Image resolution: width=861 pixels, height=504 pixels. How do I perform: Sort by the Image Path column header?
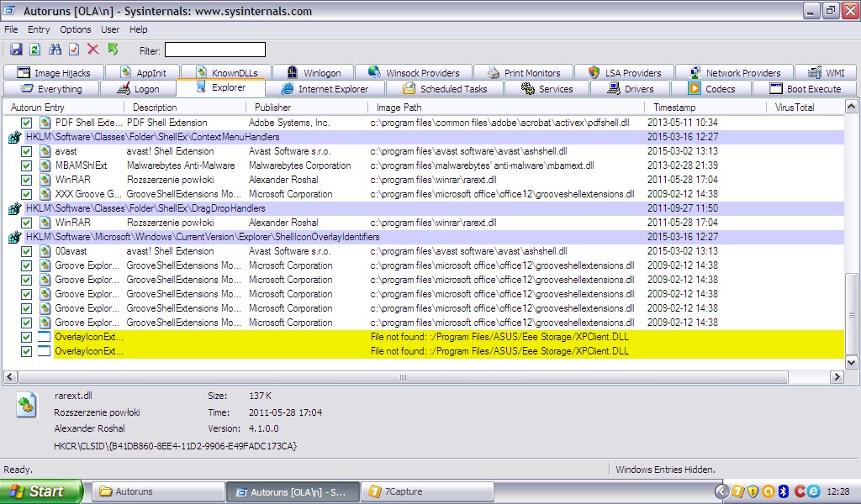506,108
